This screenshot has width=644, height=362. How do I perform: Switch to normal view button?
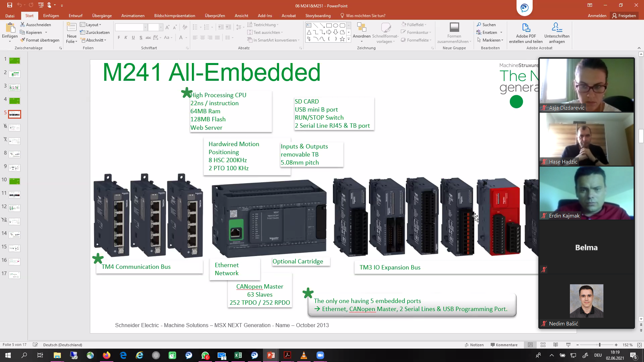(x=530, y=345)
